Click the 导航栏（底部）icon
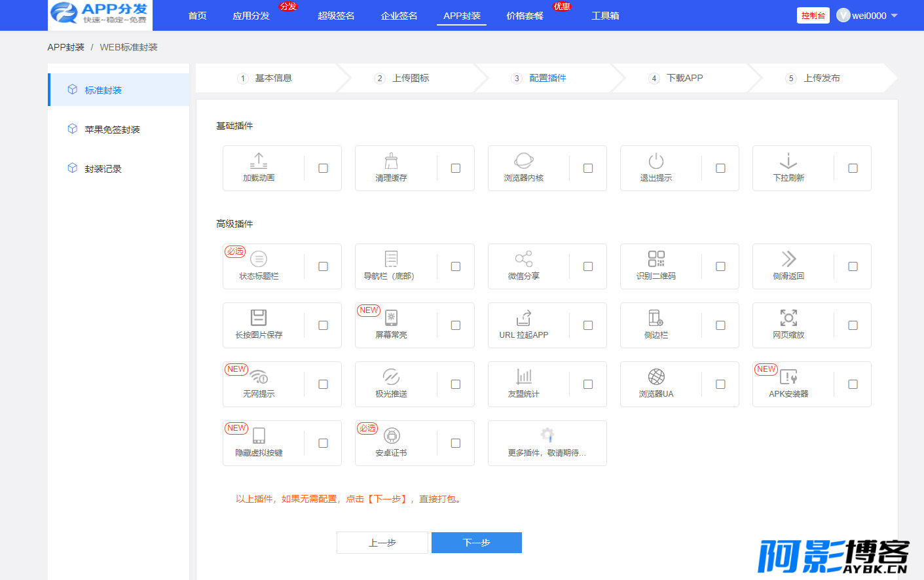Viewport: 924px width, 580px height. (x=391, y=259)
